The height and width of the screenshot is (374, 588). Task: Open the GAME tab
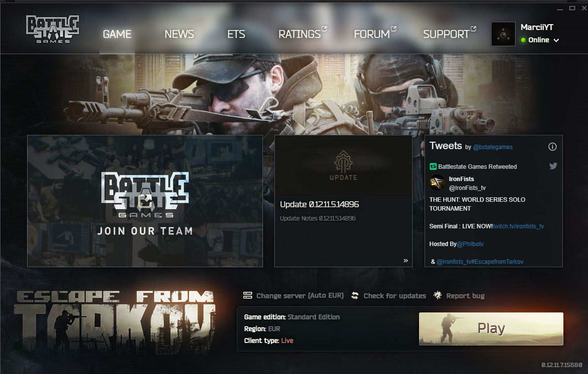click(x=117, y=34)
